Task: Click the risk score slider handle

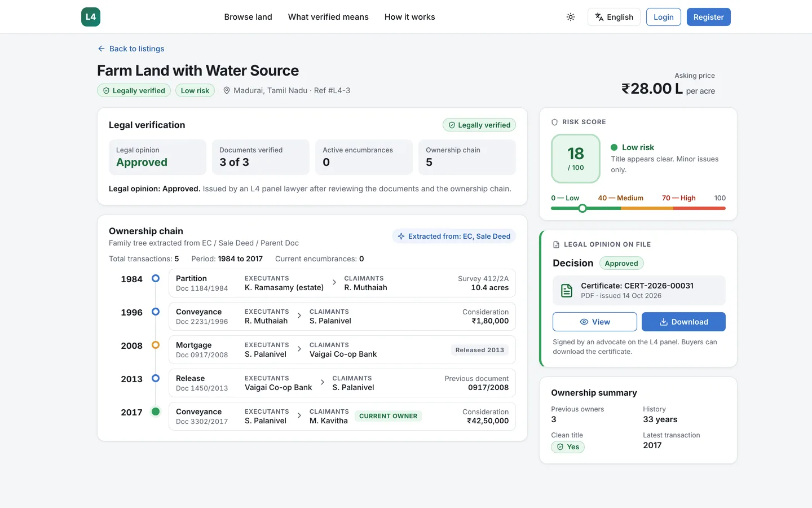Action: [582, 208]
